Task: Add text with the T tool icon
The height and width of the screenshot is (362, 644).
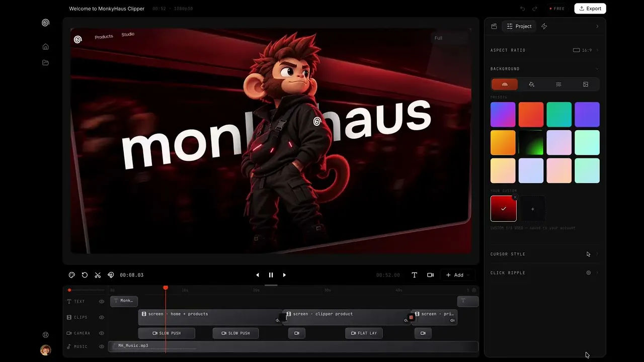Action: [x=415, y=275]
